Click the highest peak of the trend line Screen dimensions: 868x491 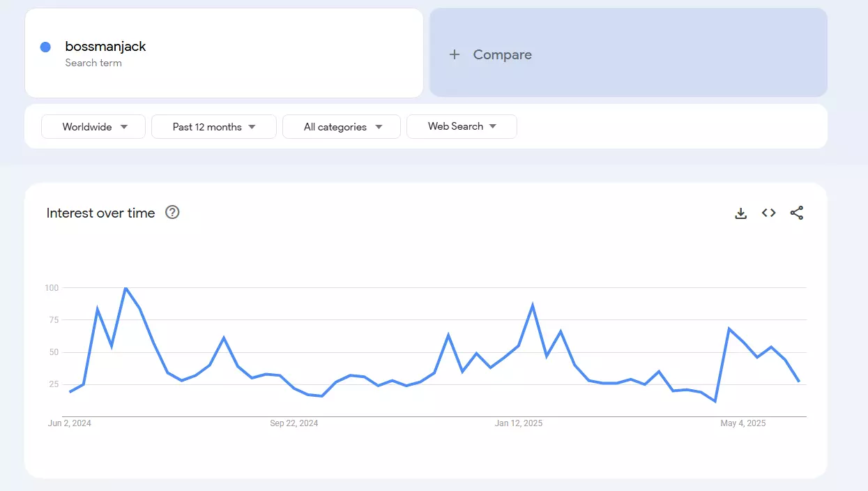point(125,288)
